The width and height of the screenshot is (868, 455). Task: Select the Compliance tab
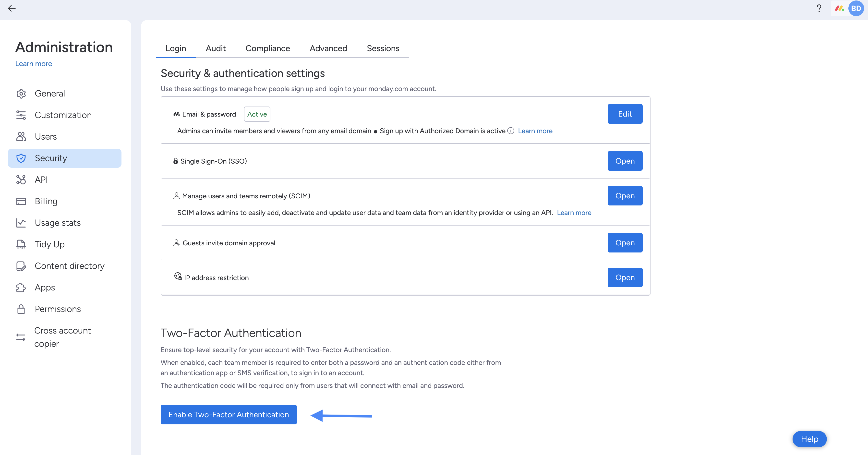pyautogui.click(x=267, y=48)
